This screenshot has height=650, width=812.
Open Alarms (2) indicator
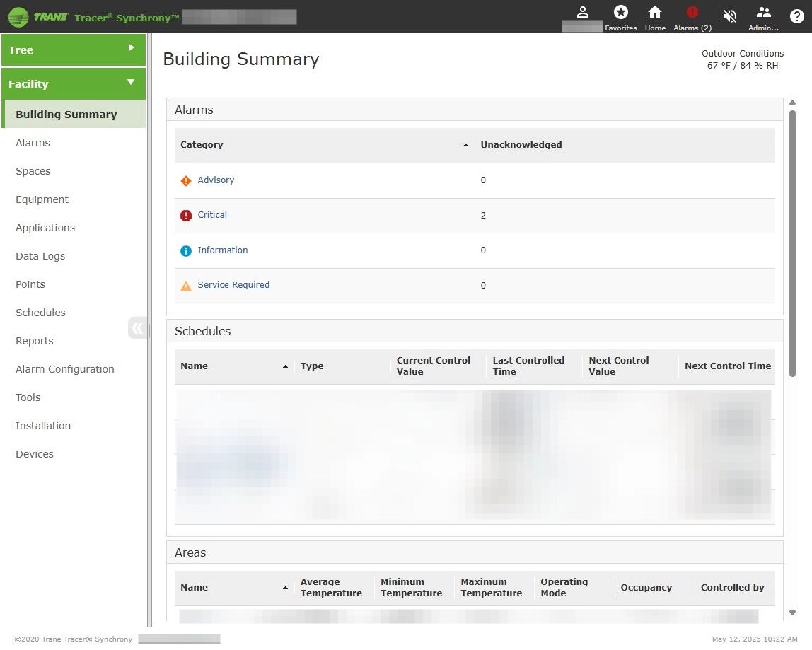tap(692, 17)
